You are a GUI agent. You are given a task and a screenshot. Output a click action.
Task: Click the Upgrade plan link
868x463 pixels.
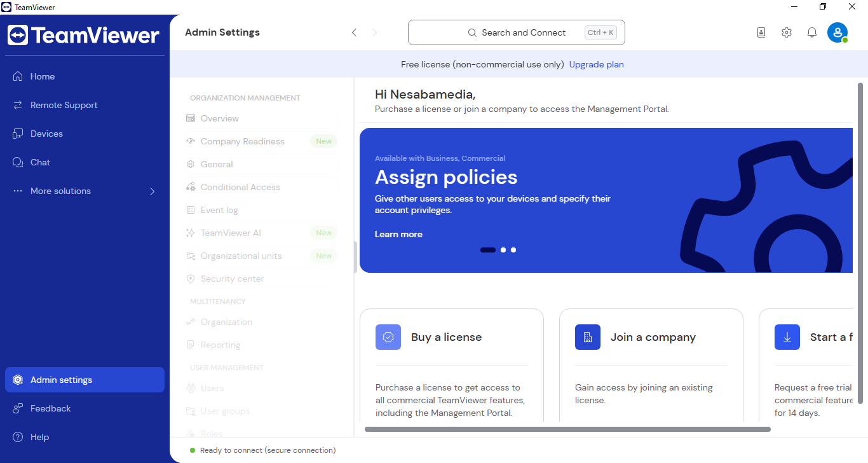click(596, 64)
